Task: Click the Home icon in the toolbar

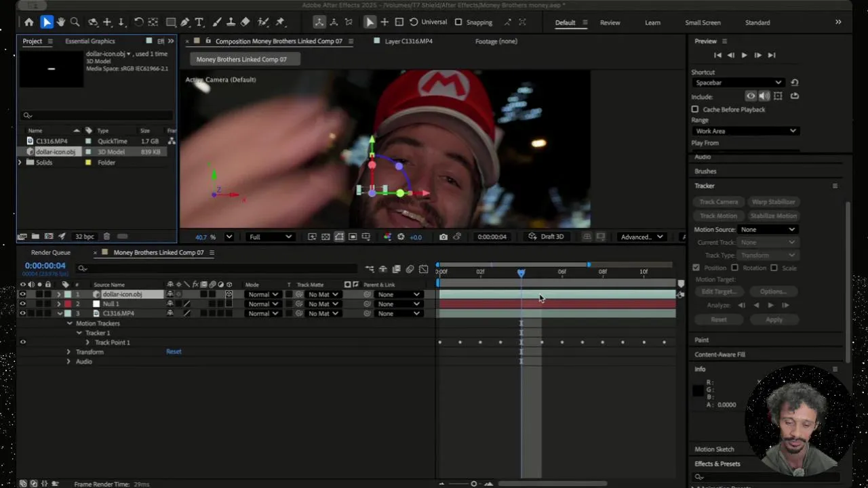Action: coord(28,22)
